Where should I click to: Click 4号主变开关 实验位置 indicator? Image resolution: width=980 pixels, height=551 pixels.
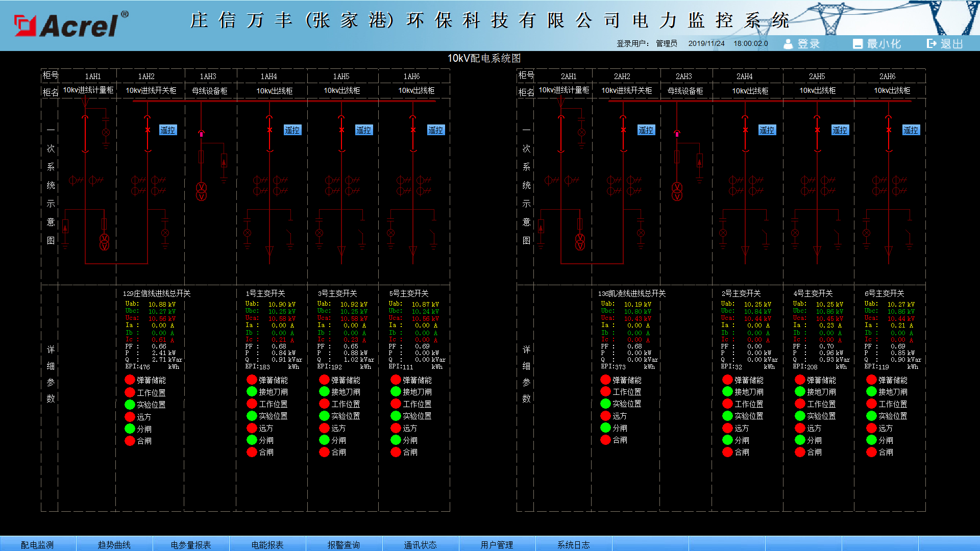[x=800, y=416]
